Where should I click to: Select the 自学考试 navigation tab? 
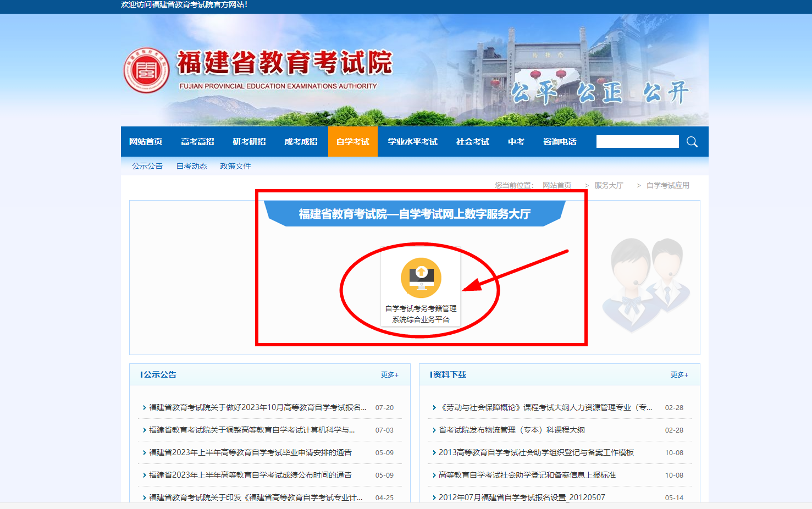coord(353,142)
